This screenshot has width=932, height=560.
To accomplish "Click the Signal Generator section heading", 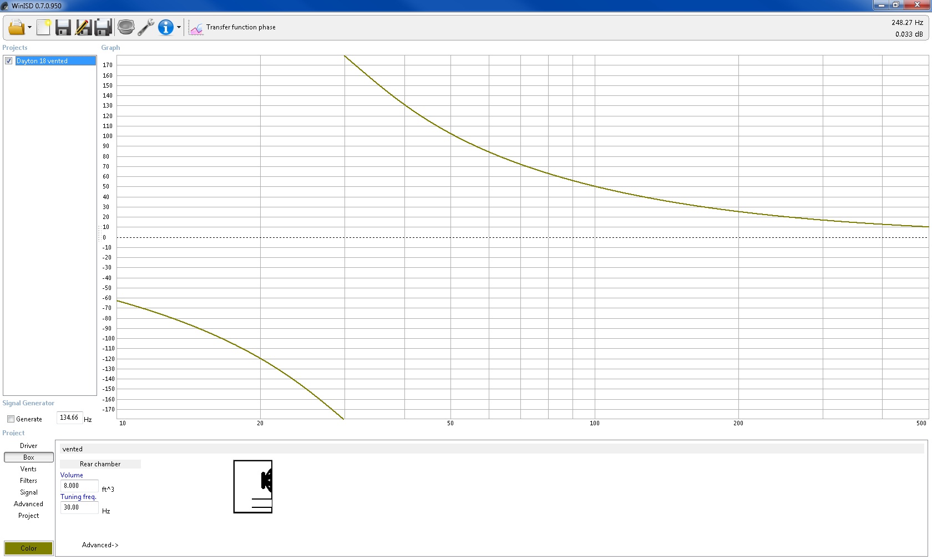I will tap(28, 403).
